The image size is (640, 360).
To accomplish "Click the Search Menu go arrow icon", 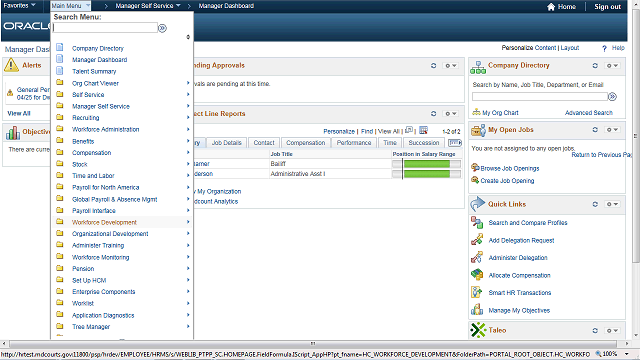I will click(162, 28).
